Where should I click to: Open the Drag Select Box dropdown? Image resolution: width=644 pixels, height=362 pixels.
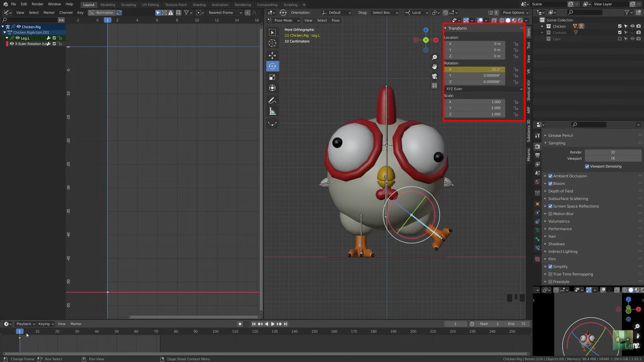(385, 13)
